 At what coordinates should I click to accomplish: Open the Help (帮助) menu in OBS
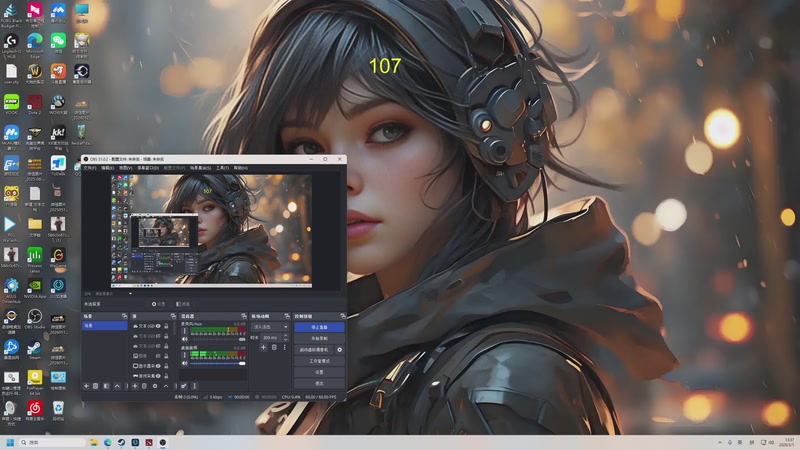pos(240,167)
